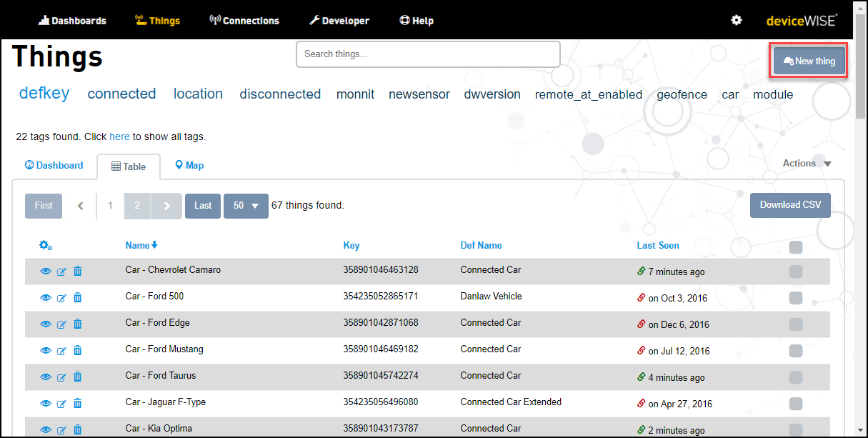
Task: Click the link status icon for Kia Optima
Action: tap(641, 430)
